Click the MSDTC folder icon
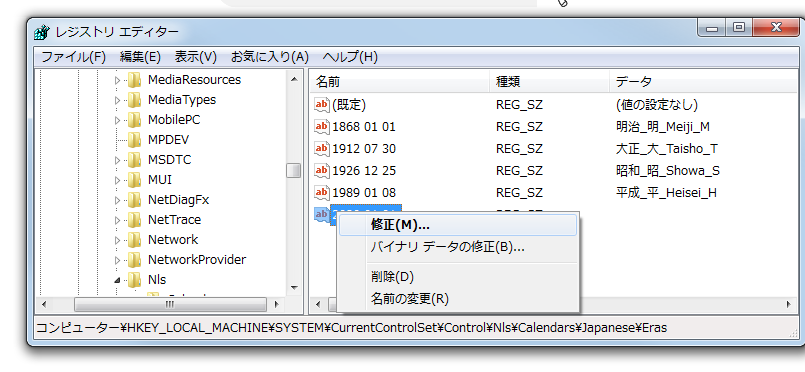This screenshot has width=805, height=372. coord(135,160)
